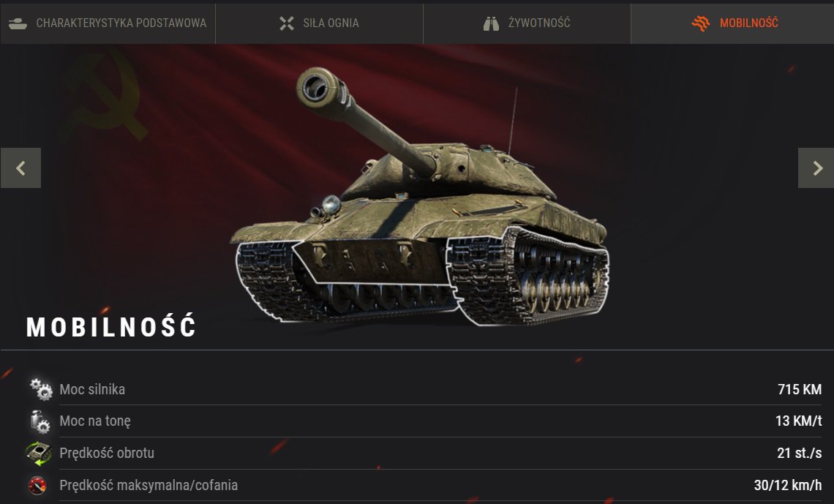Select the Mobilność tab label
Image resolution: width=834 pixels, height=504 pixels.
[748, 23]
